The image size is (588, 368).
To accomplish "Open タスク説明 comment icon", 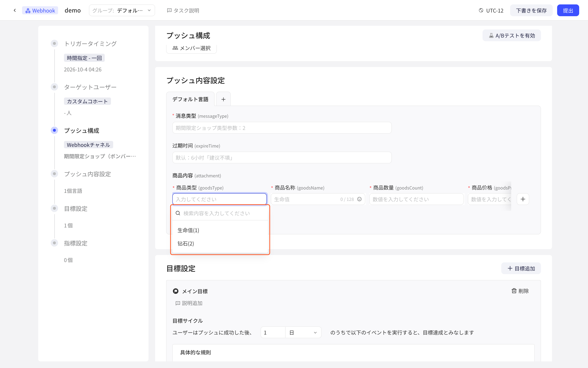I will 169,10.
